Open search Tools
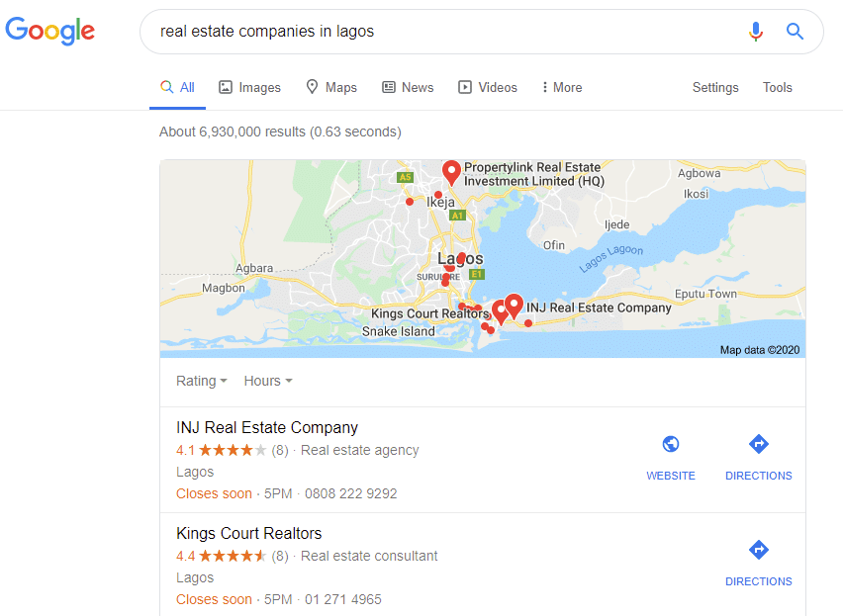This screenshot has height=616, width=843. 778,87
